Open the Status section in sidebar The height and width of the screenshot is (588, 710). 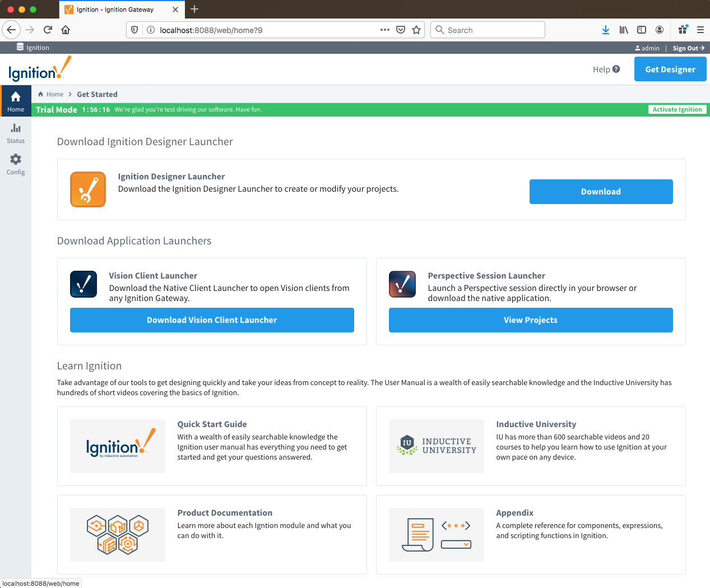coord(16,133)
